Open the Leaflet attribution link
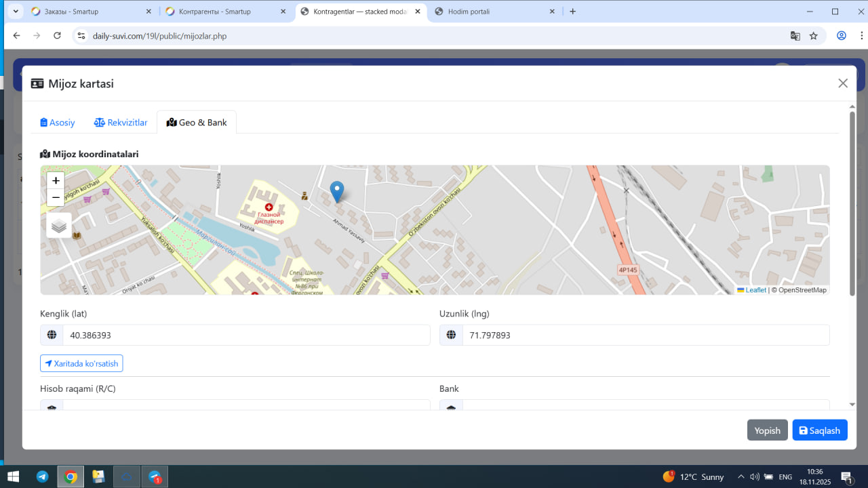The height and width of the screenshot is (488, 868). [755, 290]
